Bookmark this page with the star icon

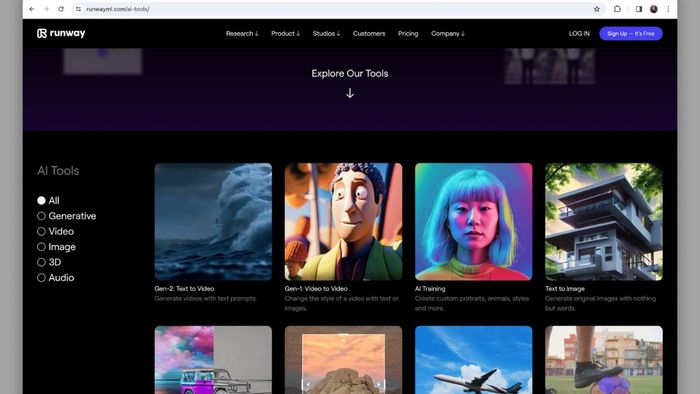pyautogui.click(x=596, y=9)
